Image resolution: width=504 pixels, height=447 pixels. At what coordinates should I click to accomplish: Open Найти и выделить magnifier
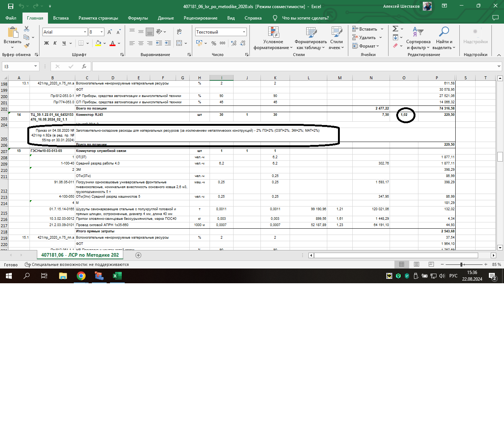coord(444,38)
